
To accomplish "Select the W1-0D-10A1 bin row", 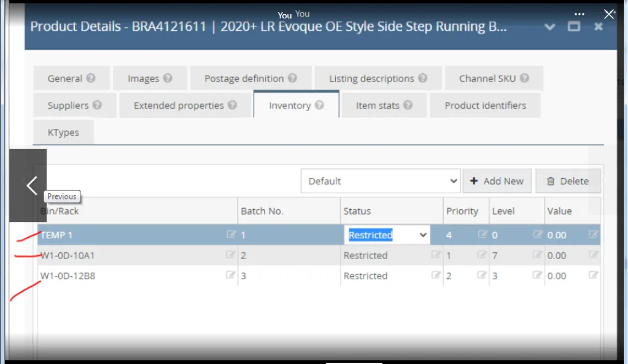I will click(319, 255).
